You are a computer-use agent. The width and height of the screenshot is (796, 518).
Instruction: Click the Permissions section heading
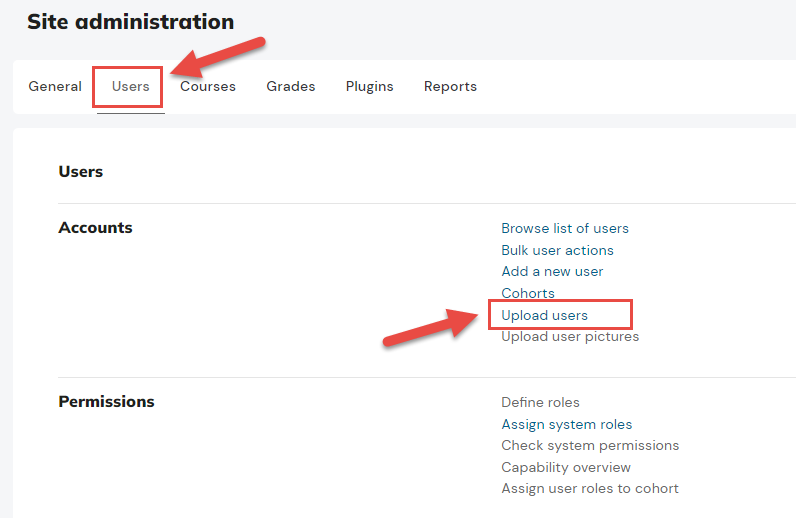point(106,402)
